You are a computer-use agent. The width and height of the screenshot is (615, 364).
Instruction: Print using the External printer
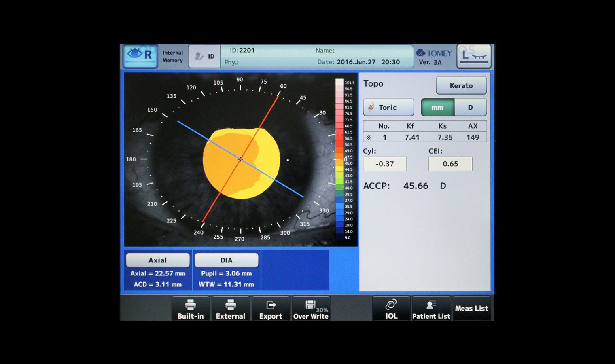[x=231, y=309]
